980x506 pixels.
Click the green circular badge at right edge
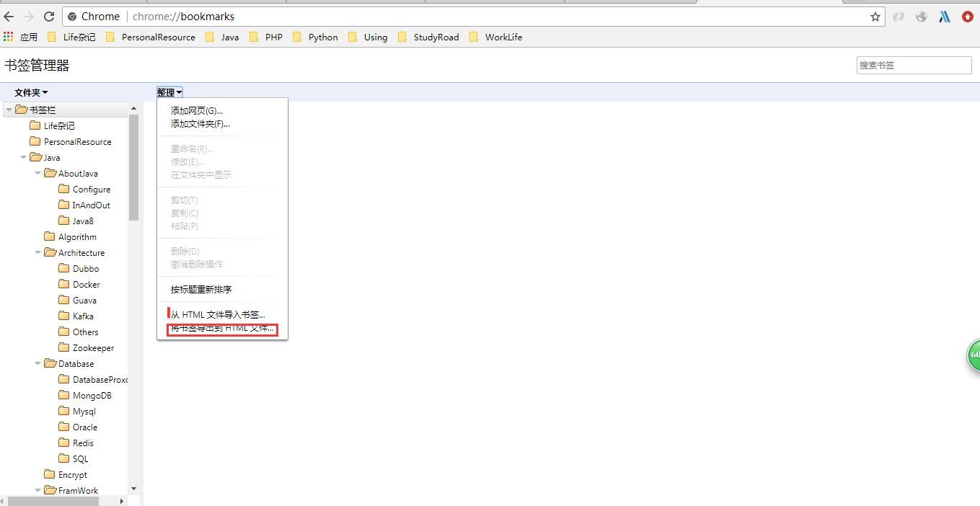click(974, 355)
